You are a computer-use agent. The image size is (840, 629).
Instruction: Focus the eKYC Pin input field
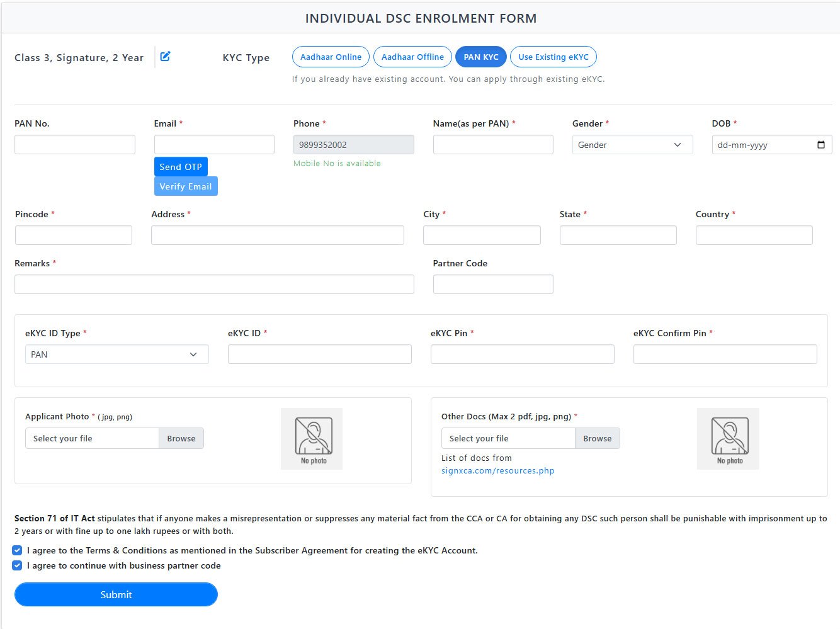(522, 354)
